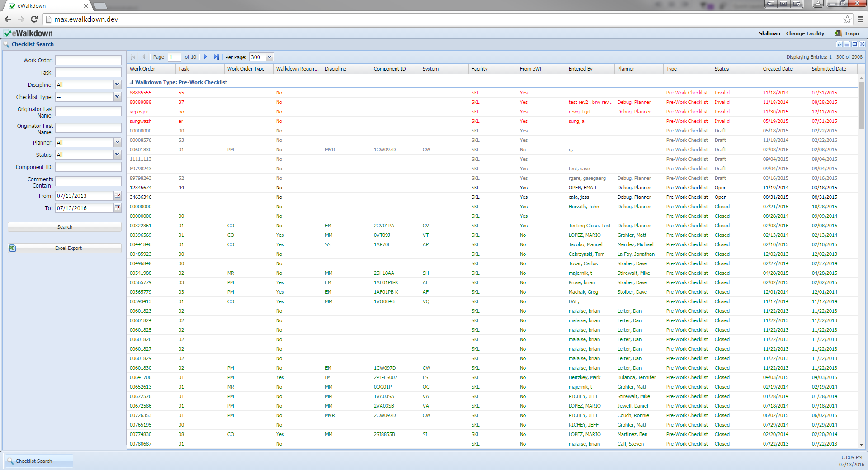Click the Excel Export spreadsheet icon

tap(12, 248)
